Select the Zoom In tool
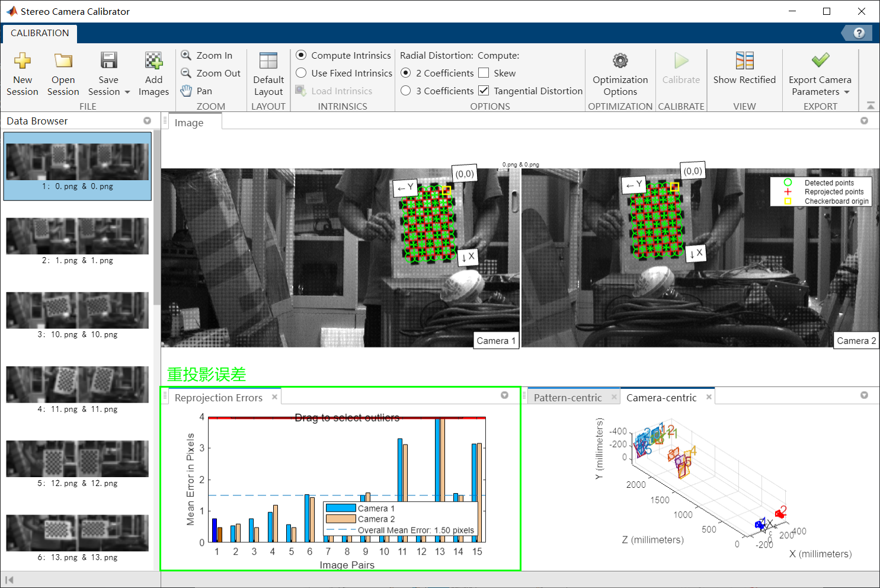 point(207,55)
